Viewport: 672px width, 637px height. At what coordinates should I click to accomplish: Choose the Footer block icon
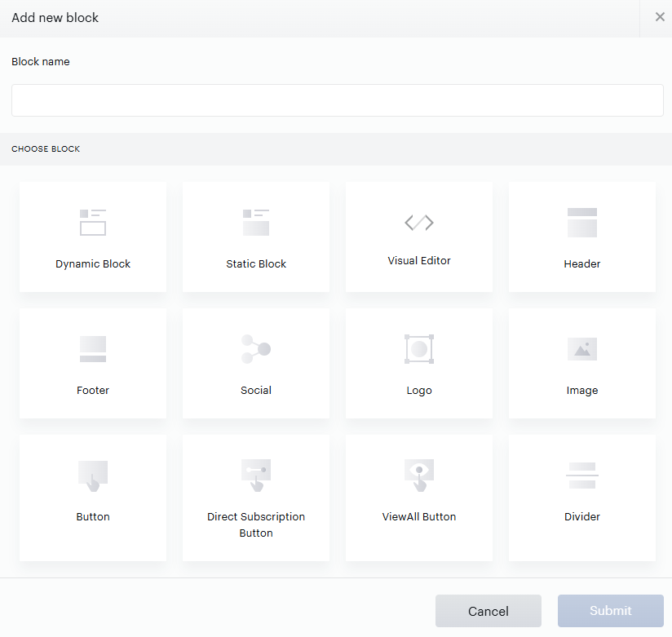coord(93,349)
